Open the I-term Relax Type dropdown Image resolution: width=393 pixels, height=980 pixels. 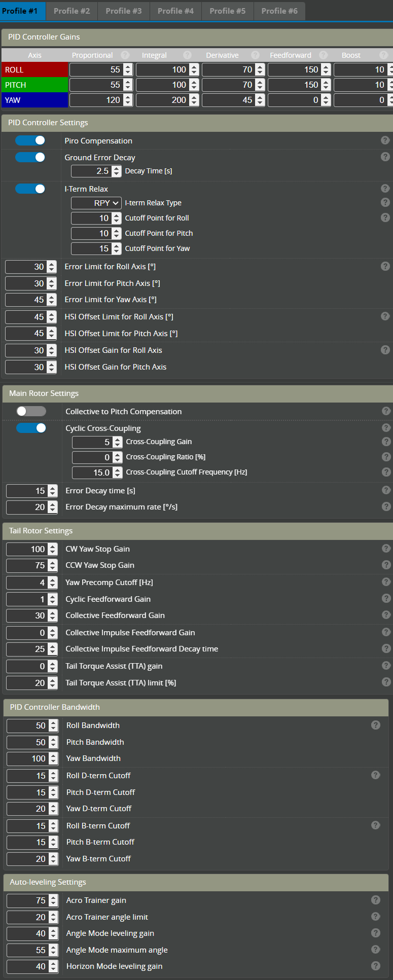pyautogui.click(x=96, y=203)
